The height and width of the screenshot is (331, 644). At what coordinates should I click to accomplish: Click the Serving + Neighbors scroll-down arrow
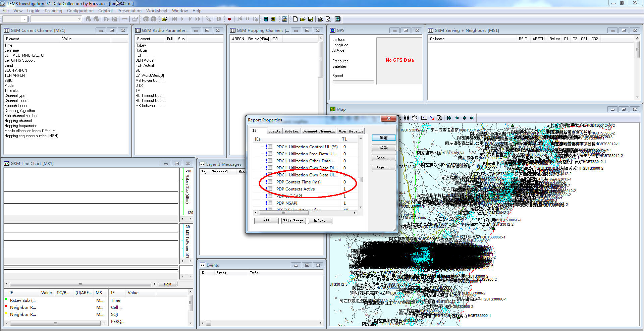coord(637,97)
